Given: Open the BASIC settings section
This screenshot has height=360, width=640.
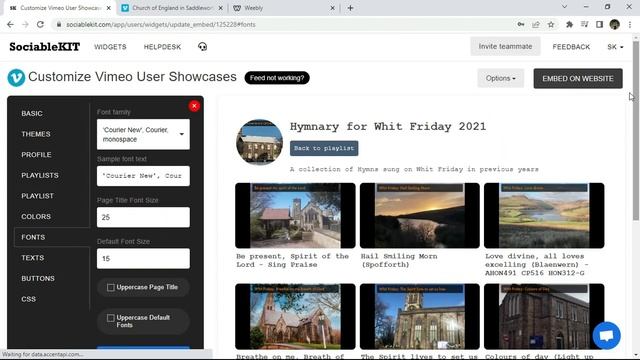Looking at the screenshot, I should (x=32, y=113).
